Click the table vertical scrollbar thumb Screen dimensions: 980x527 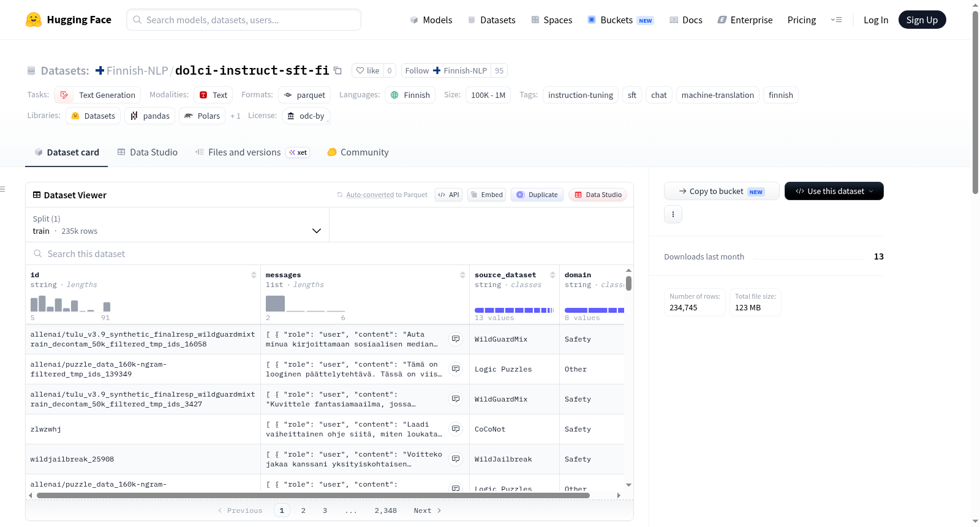(628, 283)
